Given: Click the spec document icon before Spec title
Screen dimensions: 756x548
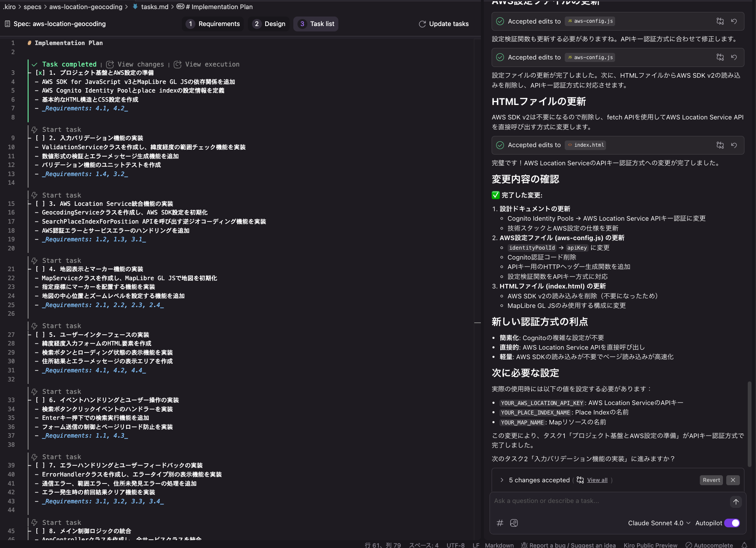Looking at the screenshot, I should [7, 24].
